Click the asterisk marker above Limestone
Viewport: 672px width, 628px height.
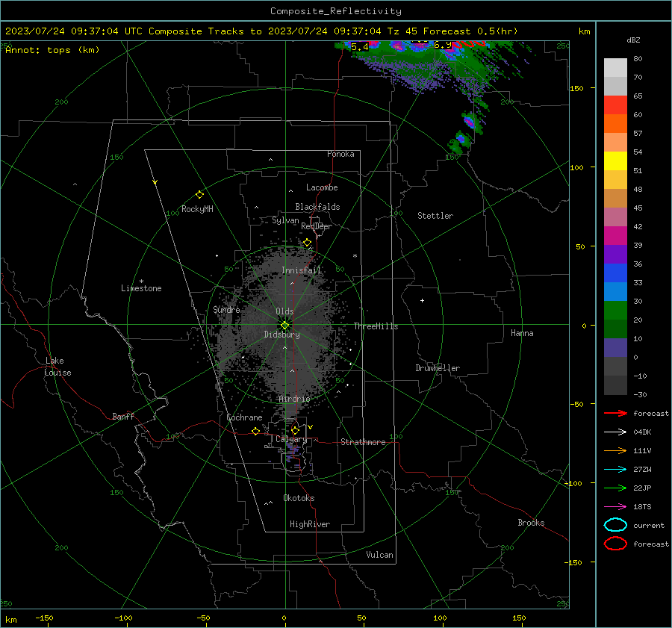[x=141, y=282]
